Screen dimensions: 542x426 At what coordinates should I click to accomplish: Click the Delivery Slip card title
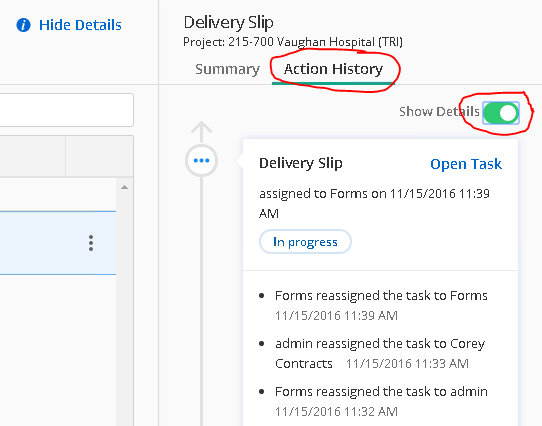tap(301, 163)
